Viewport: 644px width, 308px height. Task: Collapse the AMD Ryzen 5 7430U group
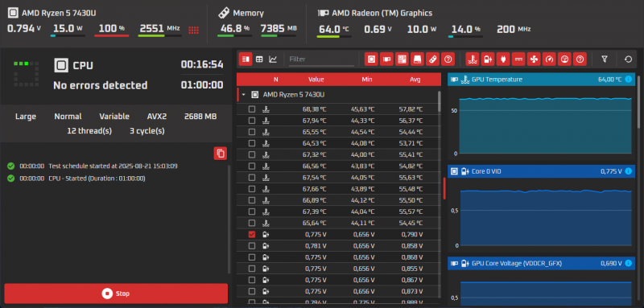tap(243, 95)
